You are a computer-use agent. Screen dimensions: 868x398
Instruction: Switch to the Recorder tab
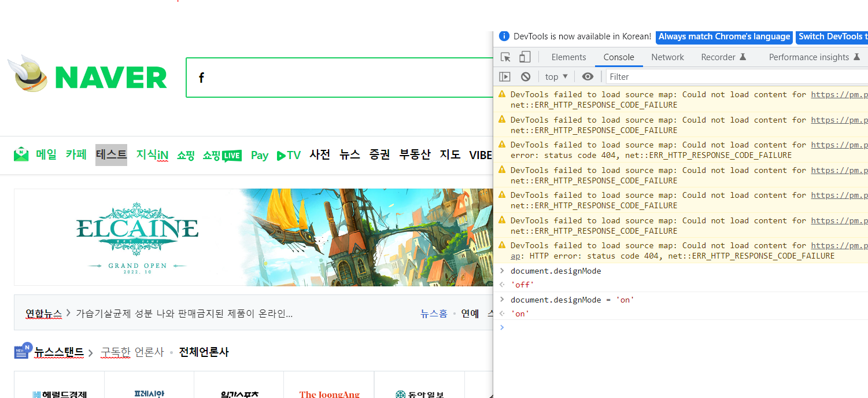(723, 57)
